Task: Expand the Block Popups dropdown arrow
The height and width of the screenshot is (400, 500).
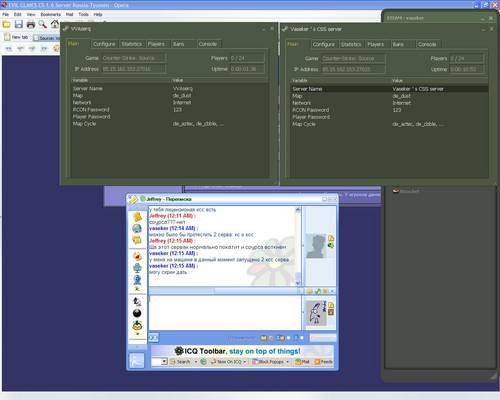Action: click(x=287, y=362)
